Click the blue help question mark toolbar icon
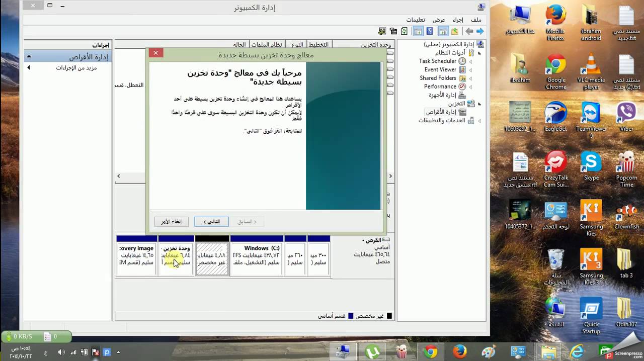 point(430,31)
